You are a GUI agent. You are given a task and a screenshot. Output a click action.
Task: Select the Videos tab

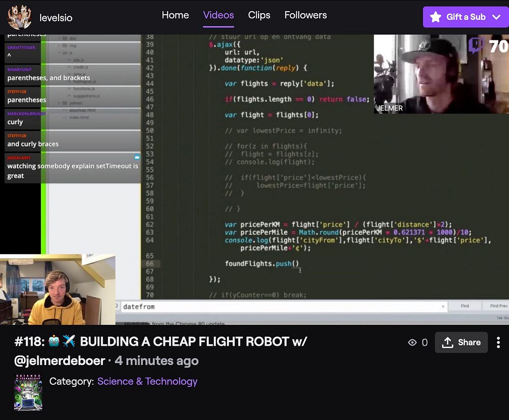coord(218,15)
